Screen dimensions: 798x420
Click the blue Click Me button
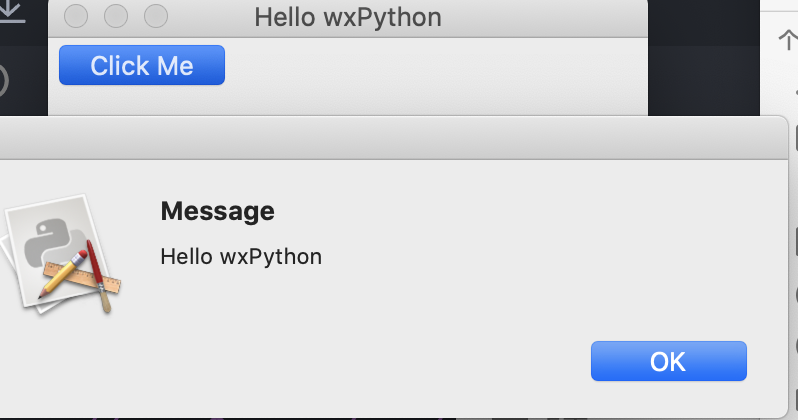[142, 65]
